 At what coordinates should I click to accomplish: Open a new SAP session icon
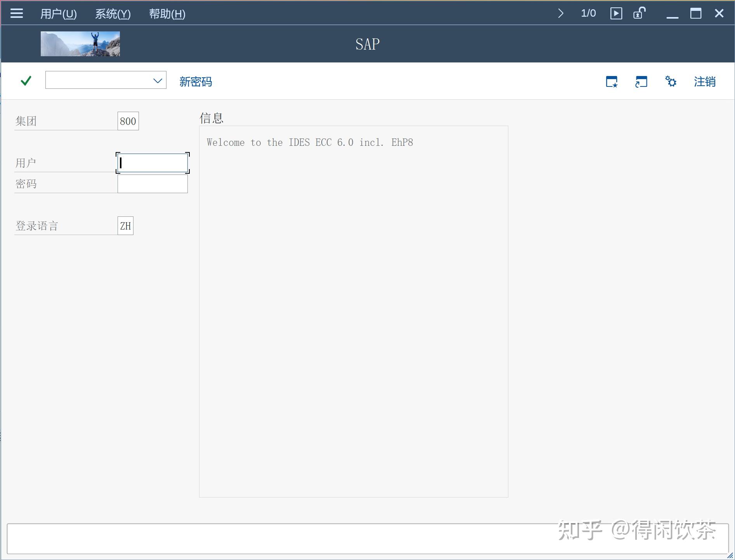pyautogui.click(x=641, y=82)
